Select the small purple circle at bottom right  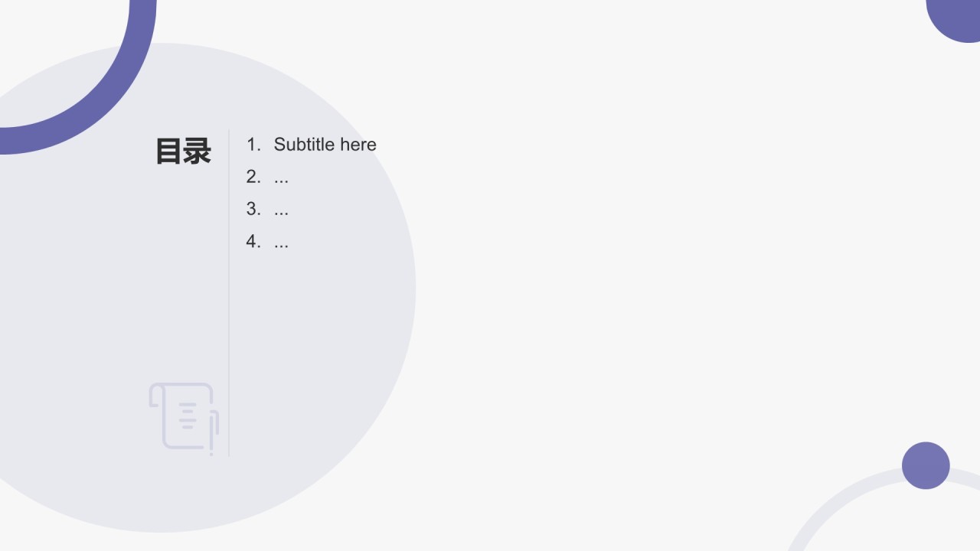(x=926, y=465)
